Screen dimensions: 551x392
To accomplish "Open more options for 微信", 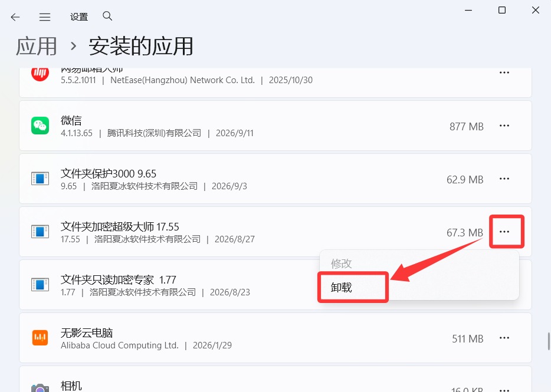I will [504, 126].
